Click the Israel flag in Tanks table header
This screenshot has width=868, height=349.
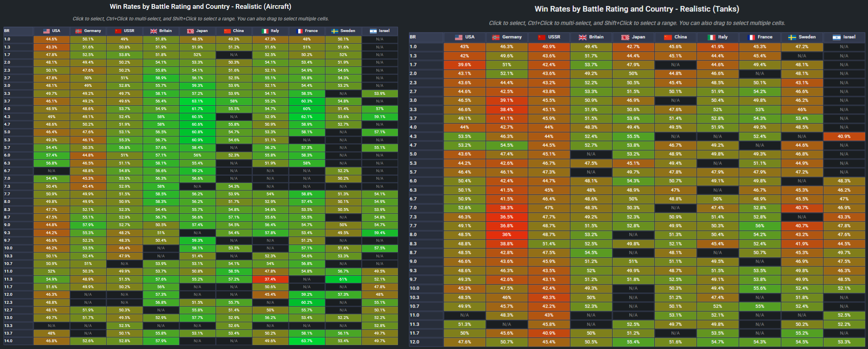pyautogui.click(x=836, y=37)
